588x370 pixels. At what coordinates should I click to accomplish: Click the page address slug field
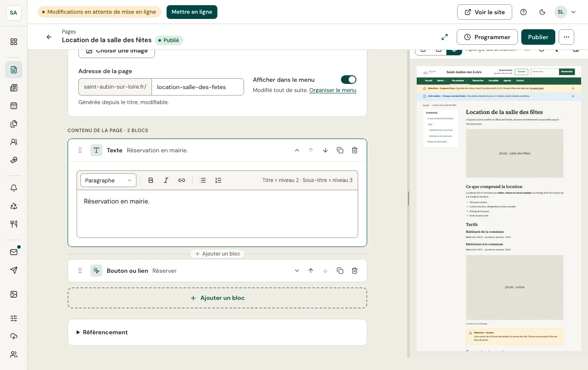(x=198, y=87)
